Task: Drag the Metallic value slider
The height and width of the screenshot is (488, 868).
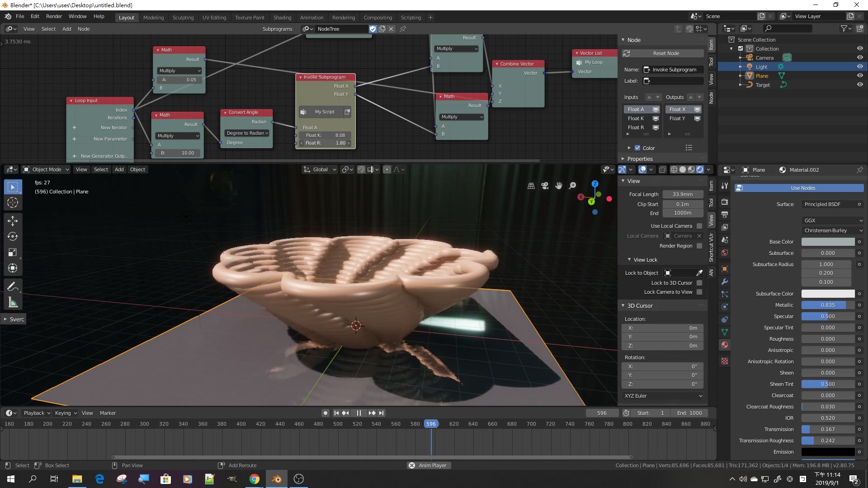Action: (827, 305)
